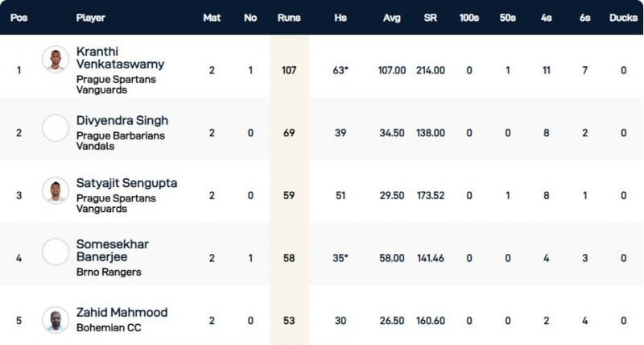Viewport: 644px width, 345px height.
Task: Open Divyendra Singh player link
Action: (x=122, y=121)
